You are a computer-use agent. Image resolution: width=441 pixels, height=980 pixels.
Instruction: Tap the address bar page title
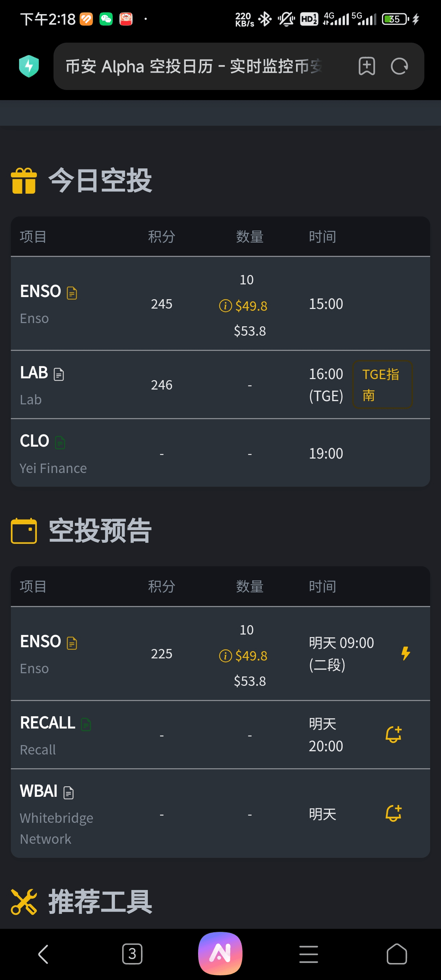[x=194, y=66]
